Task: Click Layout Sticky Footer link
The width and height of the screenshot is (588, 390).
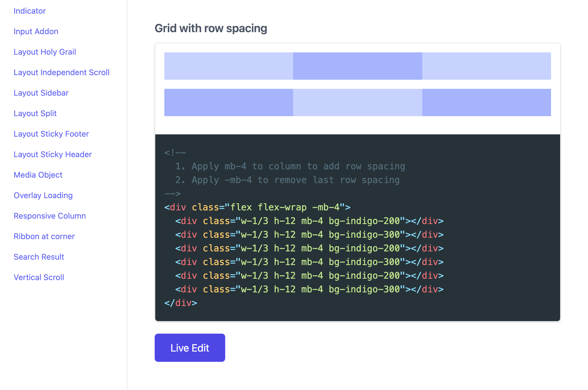Action: [51, 134]
